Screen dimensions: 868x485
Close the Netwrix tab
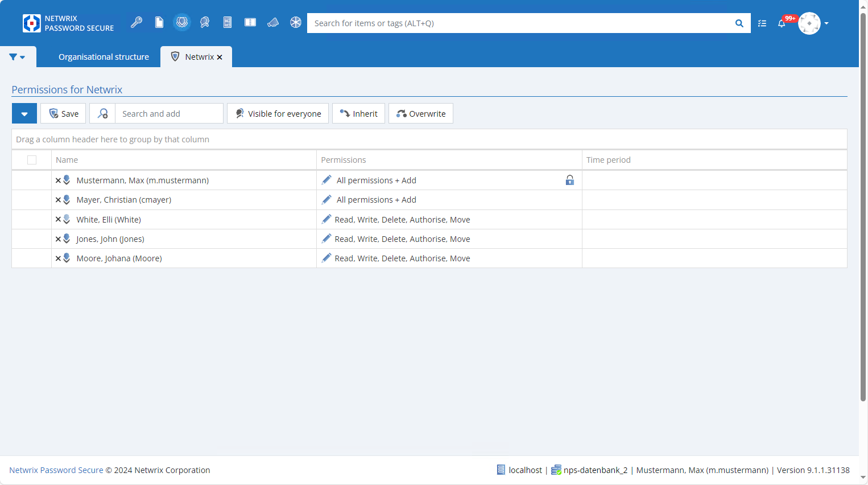220,57
